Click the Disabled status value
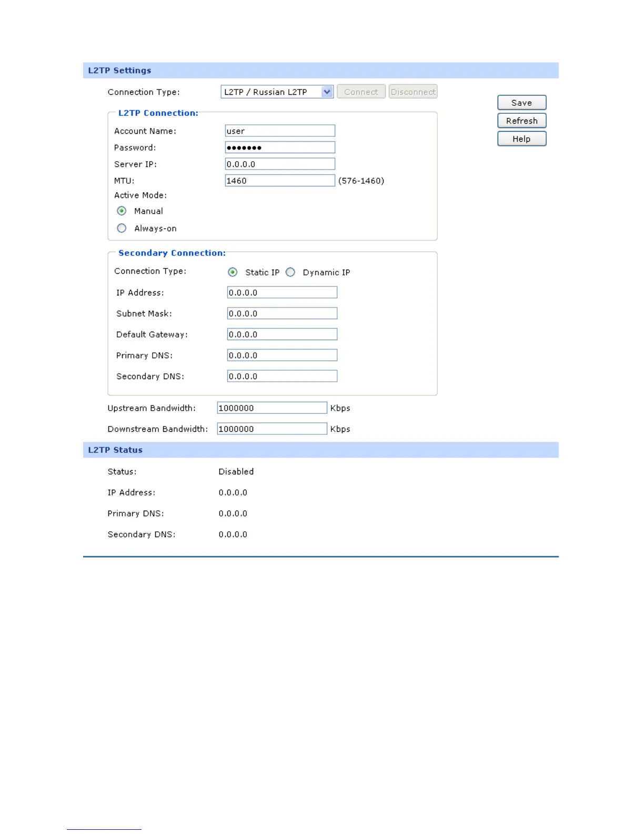Image resolution: width=644 pixels, height=834 pixels. (236, 471)
